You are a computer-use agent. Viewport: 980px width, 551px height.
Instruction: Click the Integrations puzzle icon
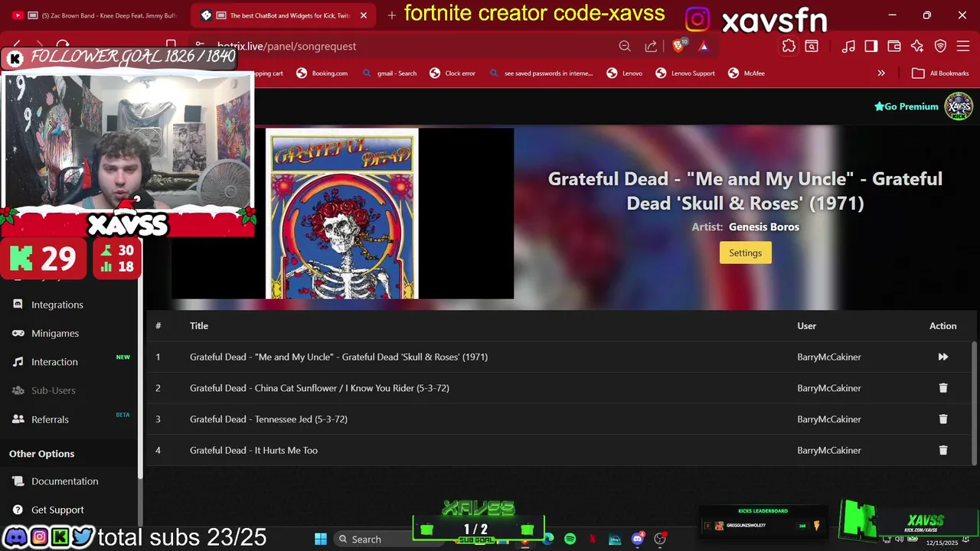point(18,305)
